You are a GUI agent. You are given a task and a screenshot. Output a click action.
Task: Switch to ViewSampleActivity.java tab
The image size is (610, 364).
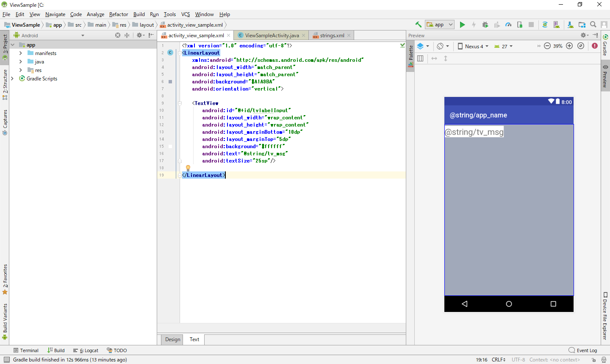[272, 36]
